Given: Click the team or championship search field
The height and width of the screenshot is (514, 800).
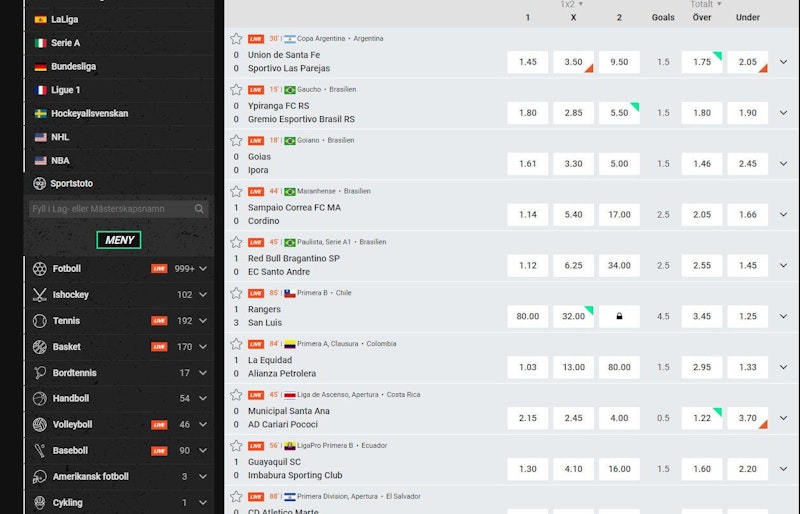Looking at the screenshot, I should [x=110, y=209].
